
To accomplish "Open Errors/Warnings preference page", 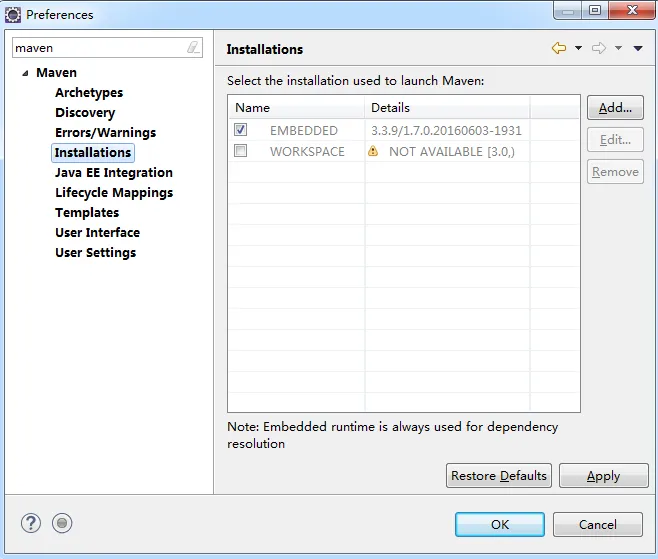I will pyautogui.click(x=105, y=133).
